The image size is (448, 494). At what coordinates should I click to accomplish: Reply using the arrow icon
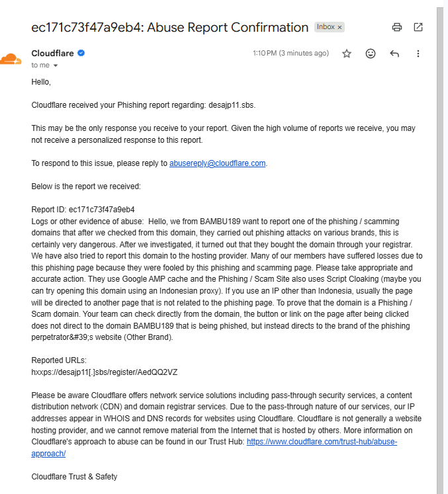(394, 54)
